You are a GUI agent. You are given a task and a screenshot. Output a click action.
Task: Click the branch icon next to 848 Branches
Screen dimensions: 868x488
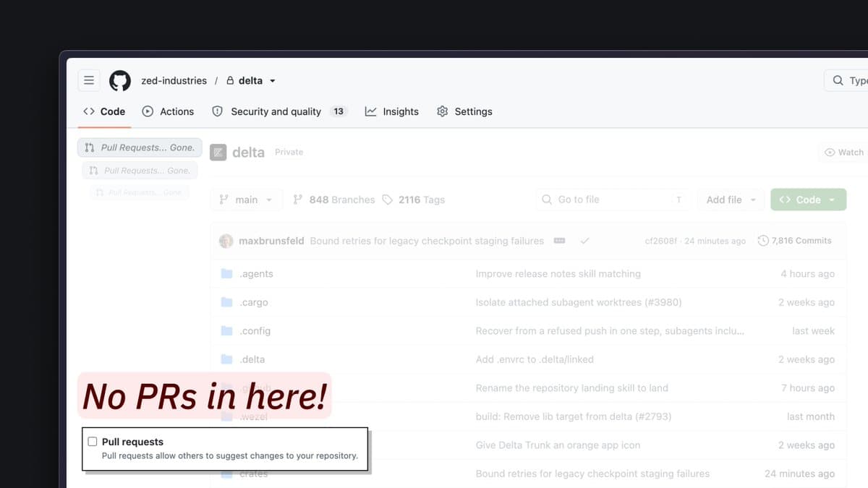(297, 200)
